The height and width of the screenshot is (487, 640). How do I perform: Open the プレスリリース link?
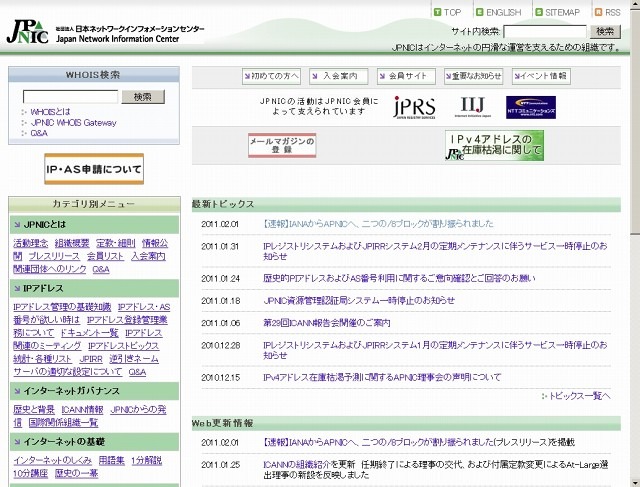pos(54,256)
